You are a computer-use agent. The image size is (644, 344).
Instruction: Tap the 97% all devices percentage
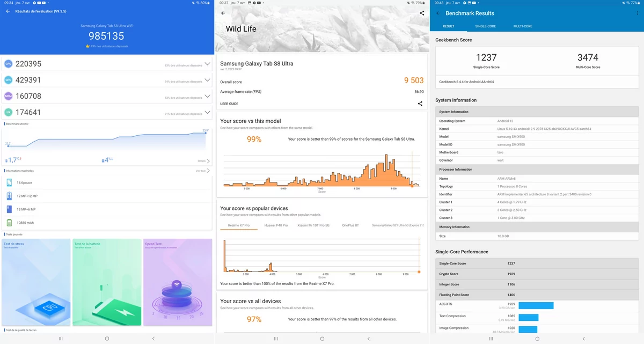(x=254, y=319)
